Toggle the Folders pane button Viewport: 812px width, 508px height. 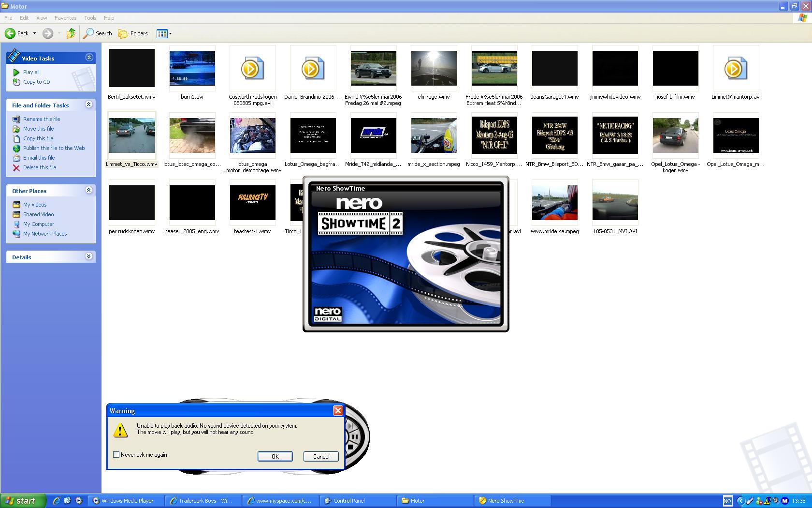pos(133,33)
